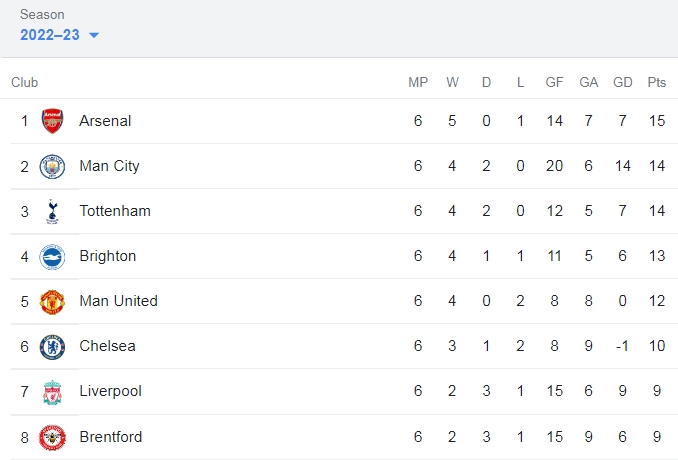Click the Man United team name
This screenshot has width=678, height=460.
pos(118,301)
